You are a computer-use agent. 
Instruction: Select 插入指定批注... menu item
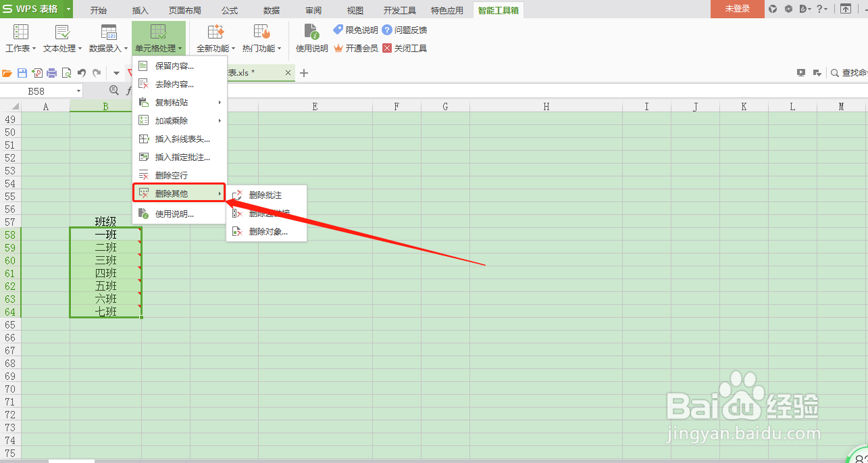pos(180,157)
